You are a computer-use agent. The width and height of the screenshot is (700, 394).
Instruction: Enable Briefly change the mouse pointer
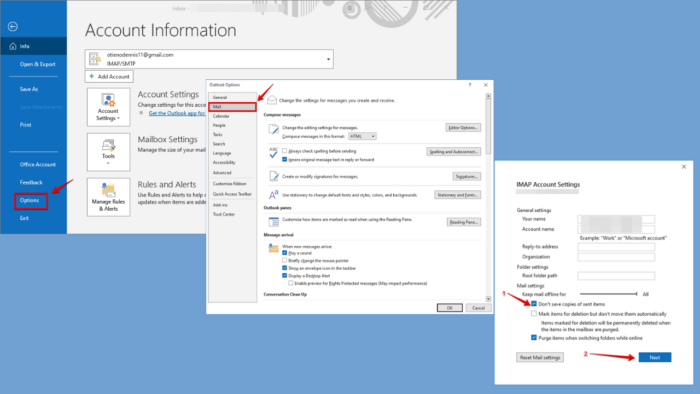pyautogui.click(x=284, y=261)
